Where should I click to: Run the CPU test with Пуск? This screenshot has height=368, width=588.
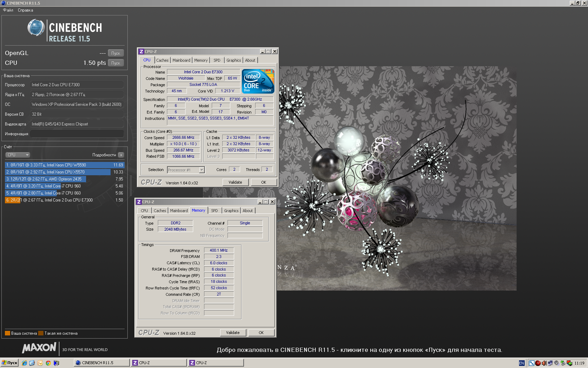click(116, 63)
